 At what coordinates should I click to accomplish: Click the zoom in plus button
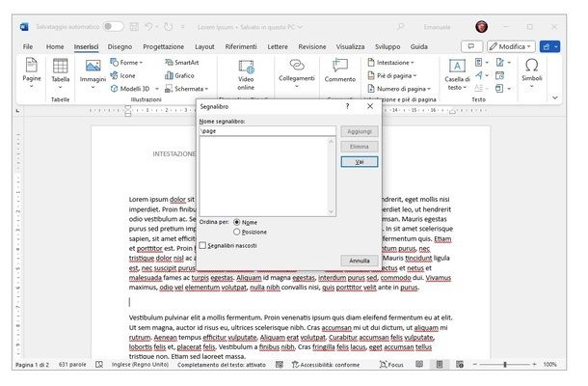pyautogui.click(x=534, y=364)
